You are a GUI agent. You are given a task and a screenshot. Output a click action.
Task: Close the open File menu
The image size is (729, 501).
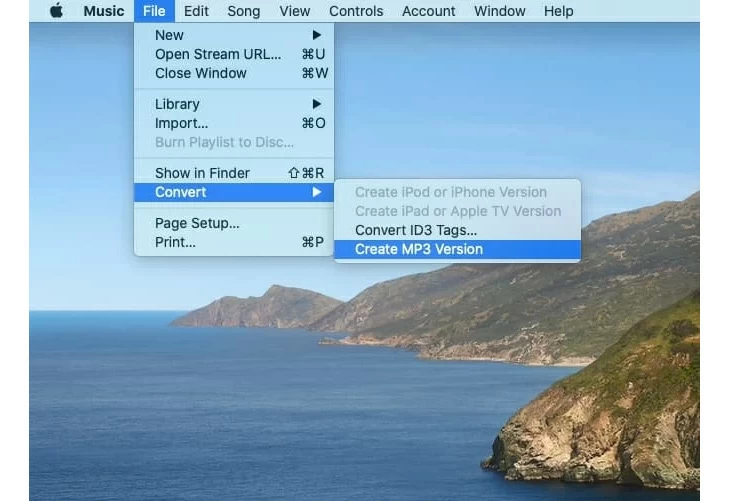(x=154, y=11)
